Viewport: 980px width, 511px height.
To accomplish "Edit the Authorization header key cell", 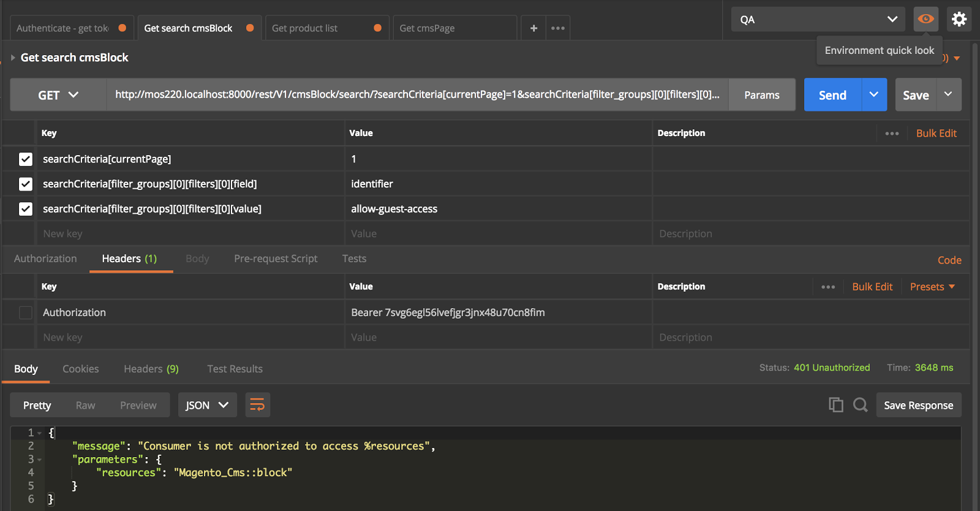I will (190, 312).
